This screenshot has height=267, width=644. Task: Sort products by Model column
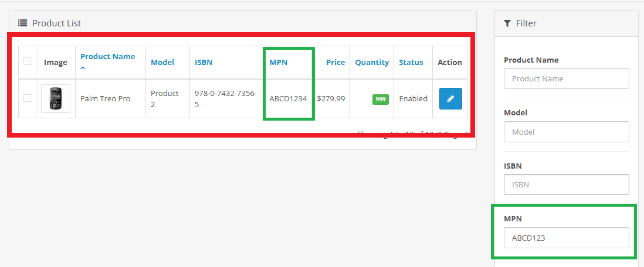click(162, 62)
